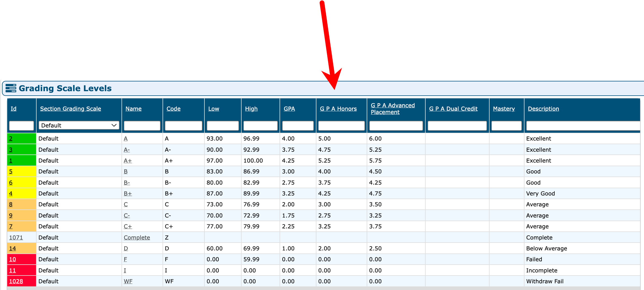Click the Description column header

point(543,109)
